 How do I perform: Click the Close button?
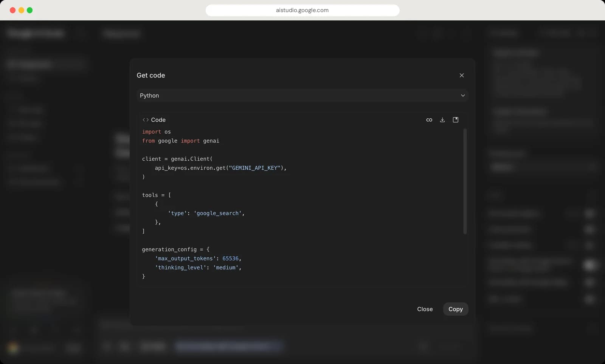pyautogui.click(x=425, y=309)
